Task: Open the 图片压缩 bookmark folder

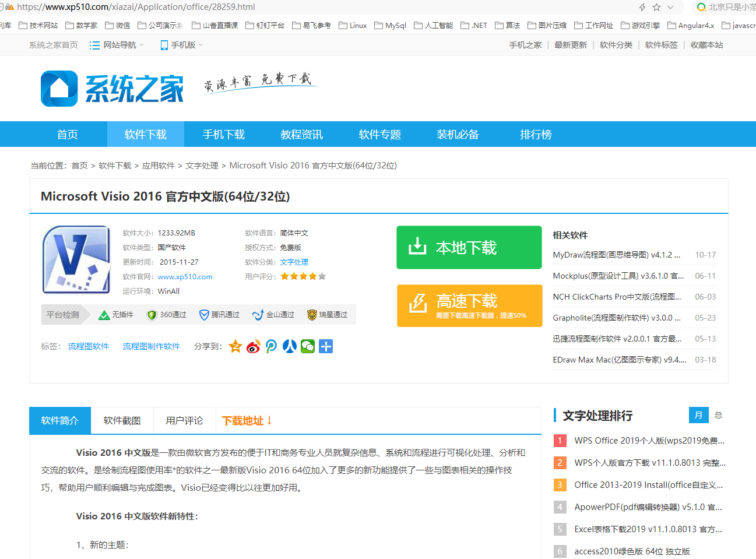Action: (547, 26)
